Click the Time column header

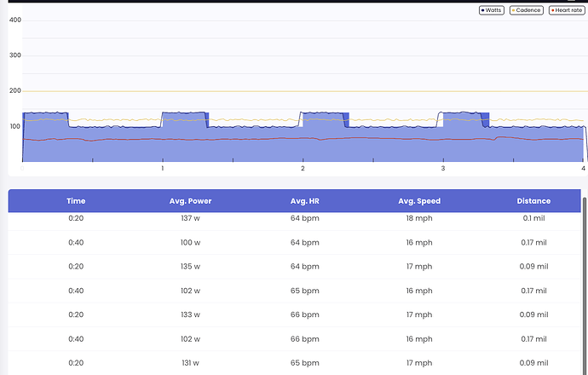click(x=76, y=201)
